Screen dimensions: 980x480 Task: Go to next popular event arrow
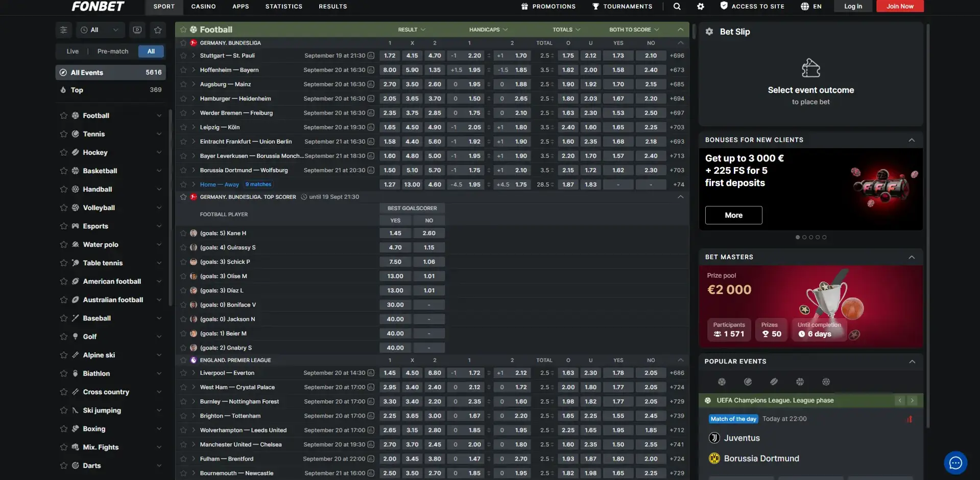(x=912, y=400)
